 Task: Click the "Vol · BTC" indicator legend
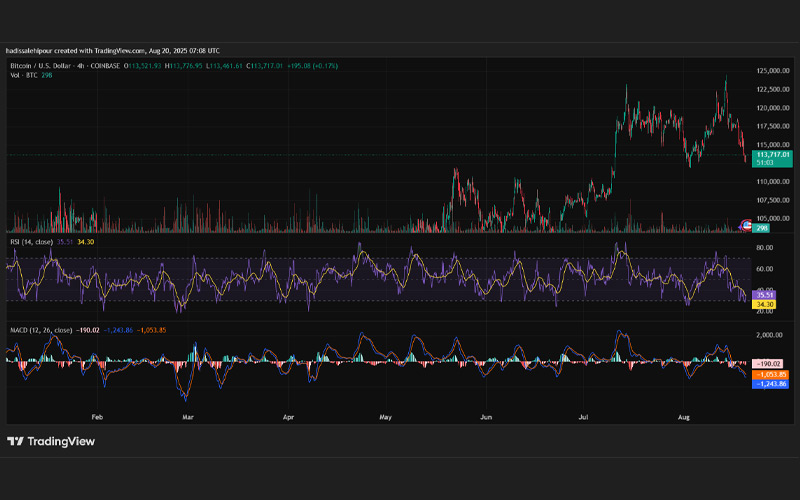tap(24, 75)
